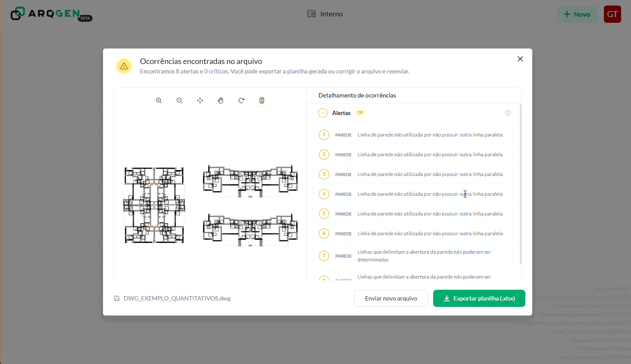Open alert 5 description text
The image size is (631, 364).
click(x=430, y=214)
